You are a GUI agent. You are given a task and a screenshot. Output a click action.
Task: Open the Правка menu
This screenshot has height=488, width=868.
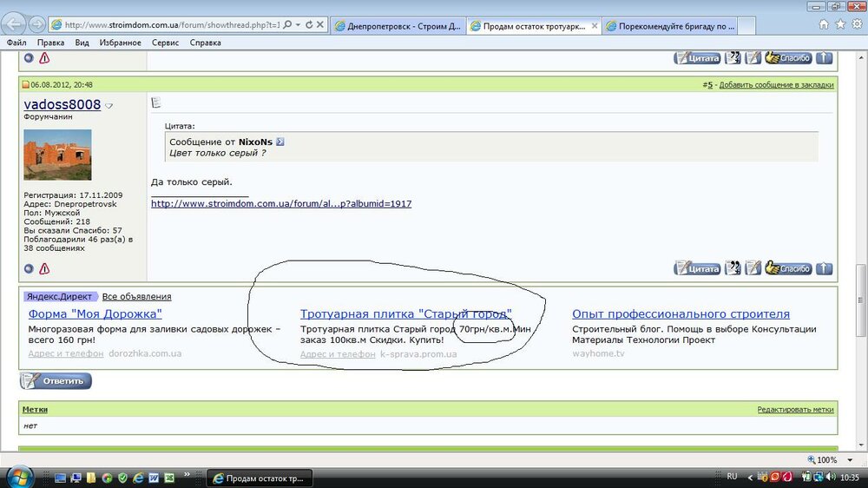click(50, 43)
